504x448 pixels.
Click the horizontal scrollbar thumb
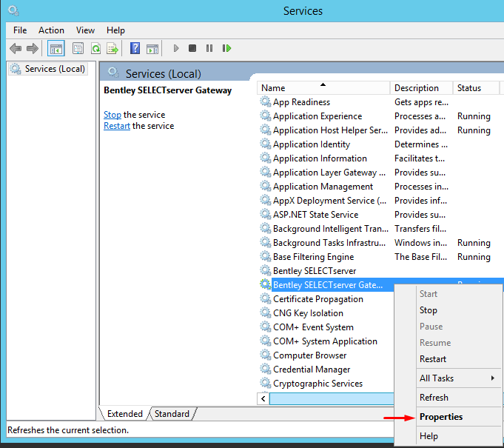tap(332, 399)
